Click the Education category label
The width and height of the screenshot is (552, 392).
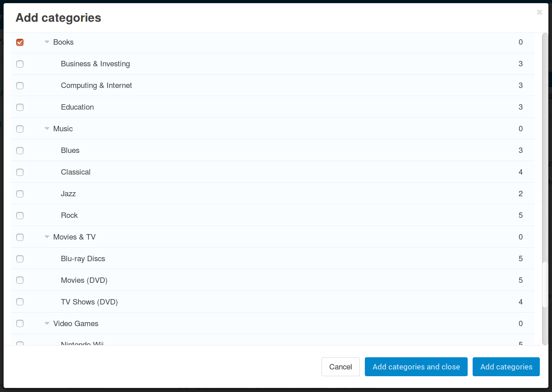[78, 107]
